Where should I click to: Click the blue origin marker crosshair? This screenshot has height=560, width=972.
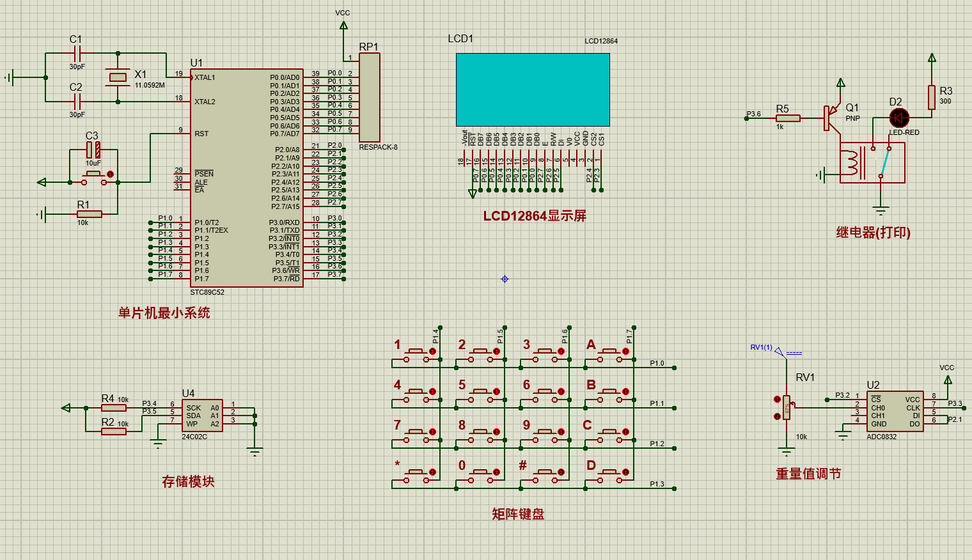(505, 279)
